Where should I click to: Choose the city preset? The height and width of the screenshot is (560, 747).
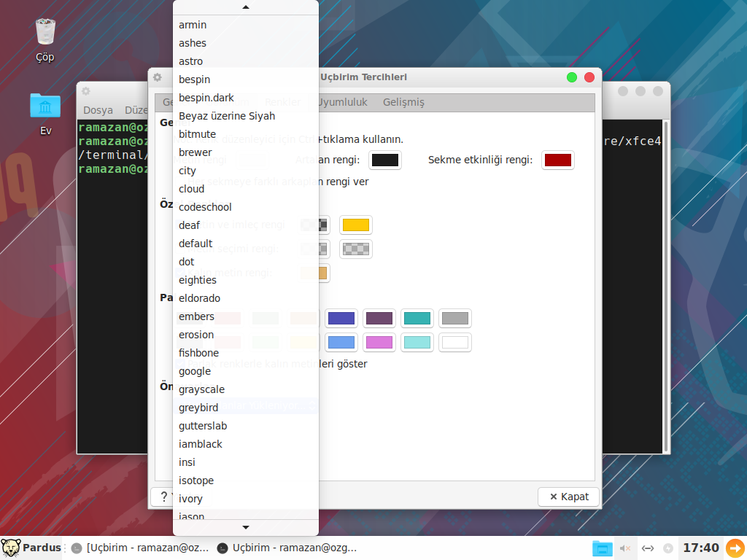246,171
